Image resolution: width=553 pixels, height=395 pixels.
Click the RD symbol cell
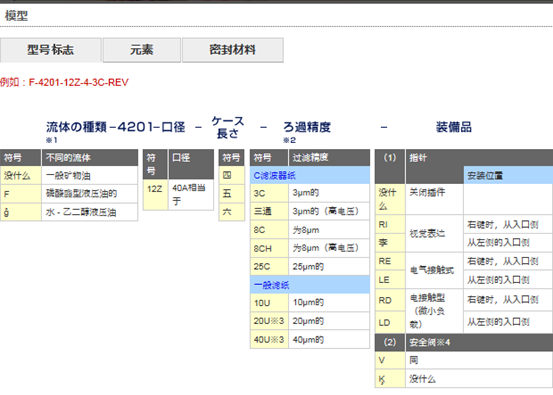[390, 300]
